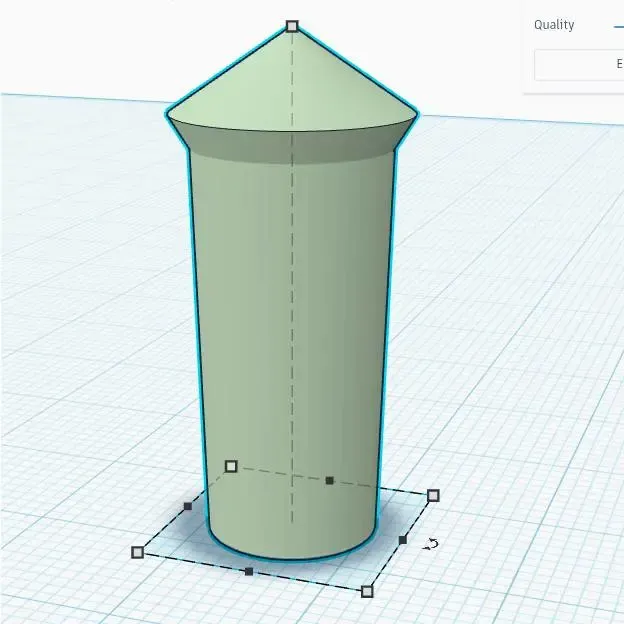This screenshot has width=624, height=624.
Task: Select the leftmost white corner handle
Action: pos(137,552)
